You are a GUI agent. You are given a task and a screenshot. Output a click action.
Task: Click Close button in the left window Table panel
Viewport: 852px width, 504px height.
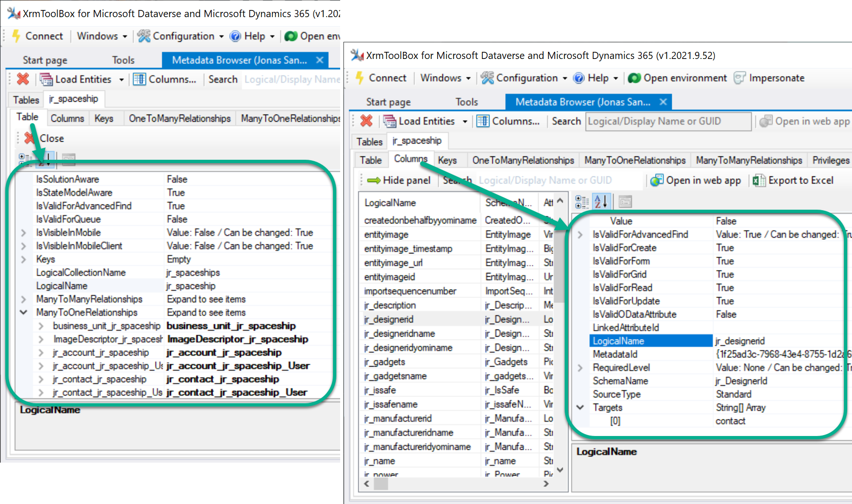tap(44, 138)
